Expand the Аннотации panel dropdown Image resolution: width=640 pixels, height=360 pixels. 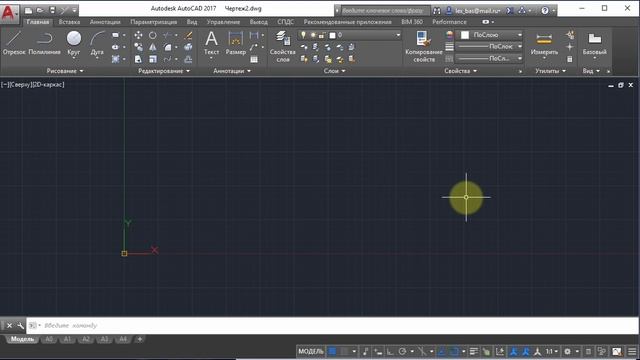click(232, 71)
